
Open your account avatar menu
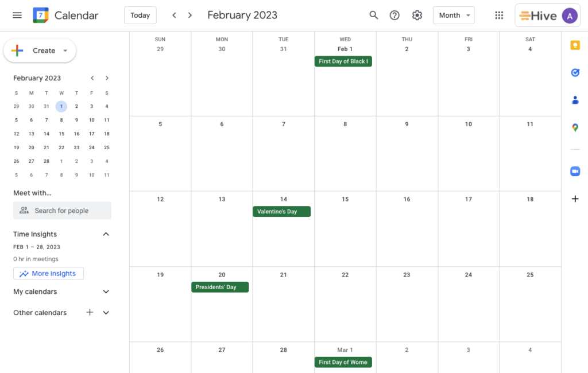coord(570,15)
